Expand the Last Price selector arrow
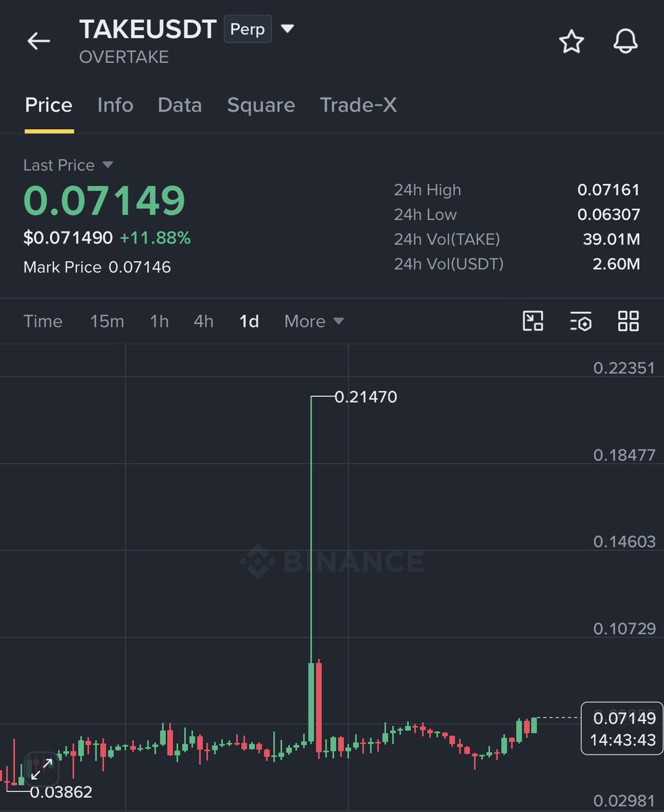Viewport: 664px width, 812px height. pos(108,165)
